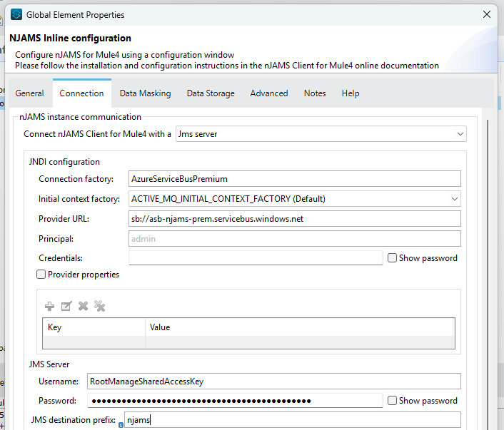Click the Global Element Properties title icon
Image resolution: width=504 pixels, height=430 pixels.
click(16, 14)
